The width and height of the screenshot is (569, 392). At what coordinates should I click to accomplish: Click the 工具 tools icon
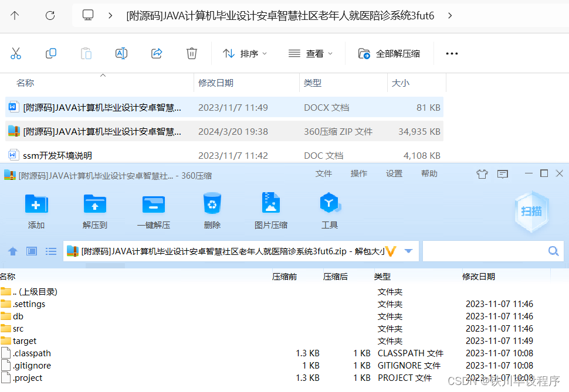pyautogui.click(x=330, y=211)
